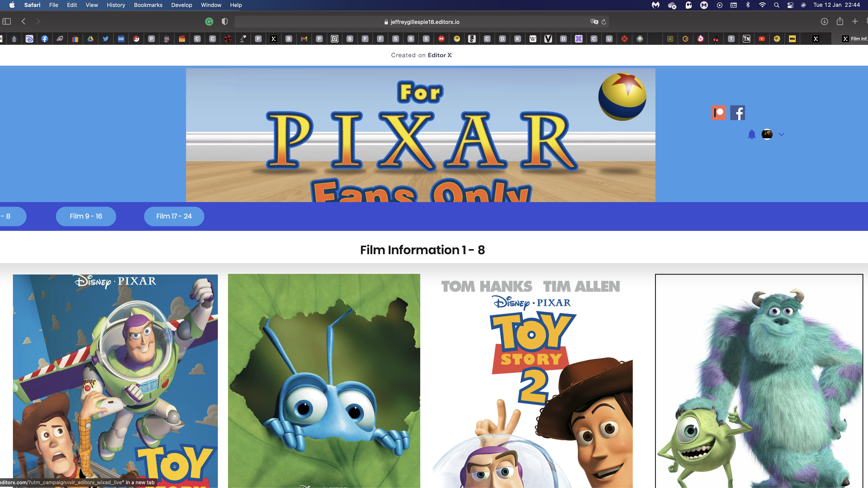This screenshot has height=488, width=868.
Task: Open macOS Control Center in menu bar
Action: 790,5
